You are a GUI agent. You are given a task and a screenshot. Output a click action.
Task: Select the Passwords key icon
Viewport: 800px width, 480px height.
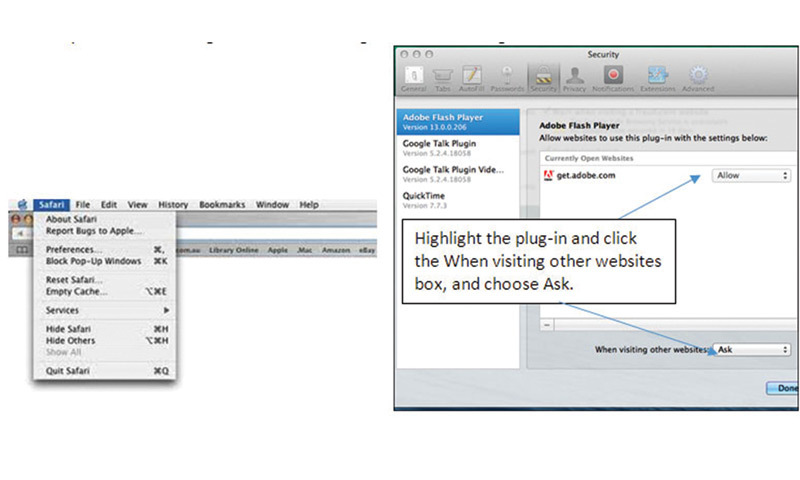(508, 78)
